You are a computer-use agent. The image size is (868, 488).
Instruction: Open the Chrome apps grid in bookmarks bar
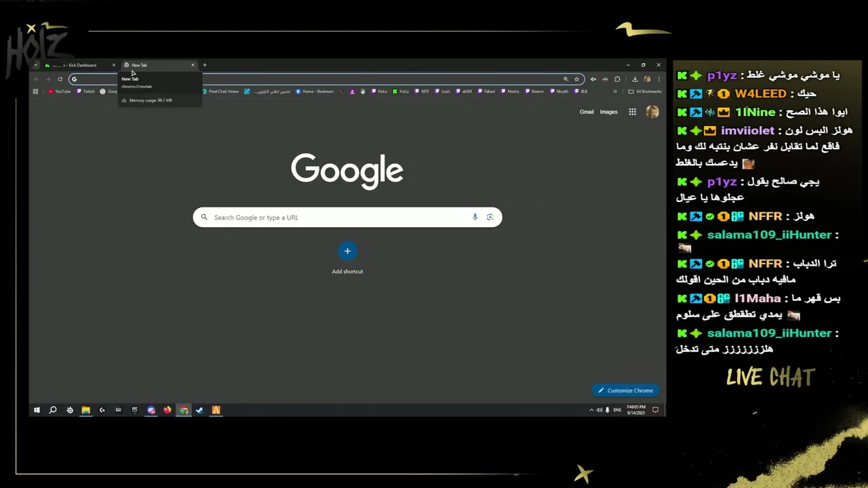pyautogui.click(x=35, y=91)
